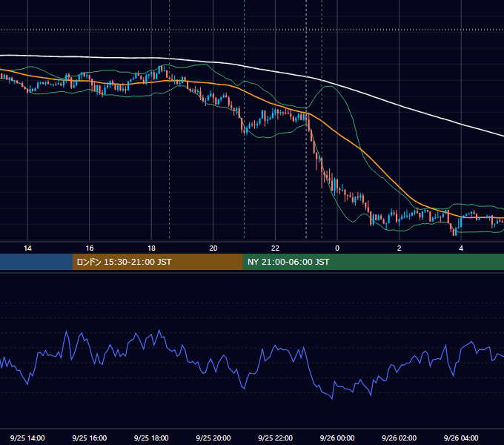Screen dimensions: 504x445
Task: Click the 9/25 22:00 date label
Action: (x=275, y=438)
